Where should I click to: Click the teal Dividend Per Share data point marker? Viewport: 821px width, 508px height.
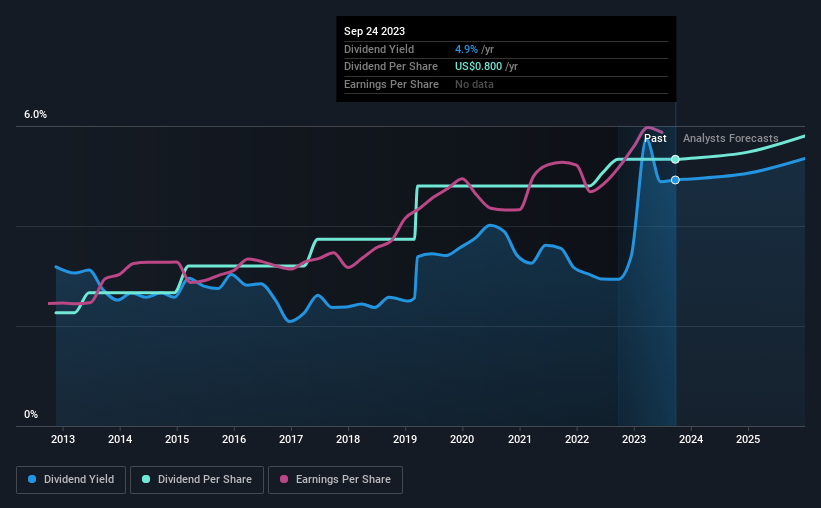pos(675,159)
